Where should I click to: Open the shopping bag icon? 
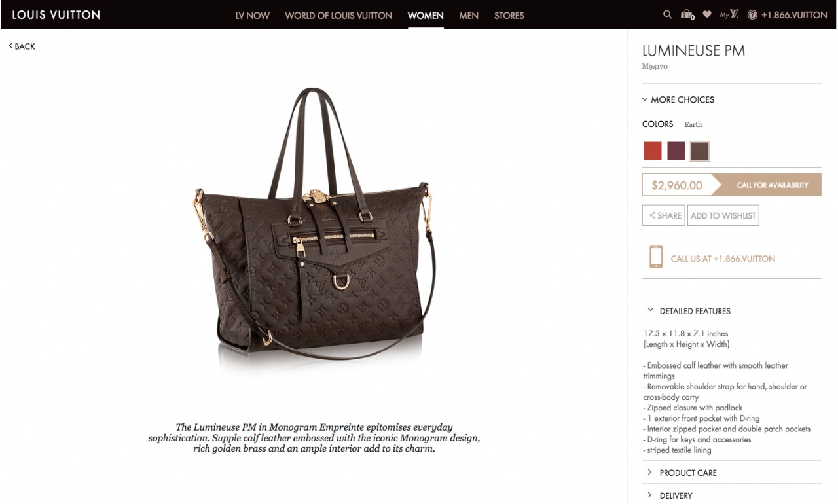pos(687,14)
